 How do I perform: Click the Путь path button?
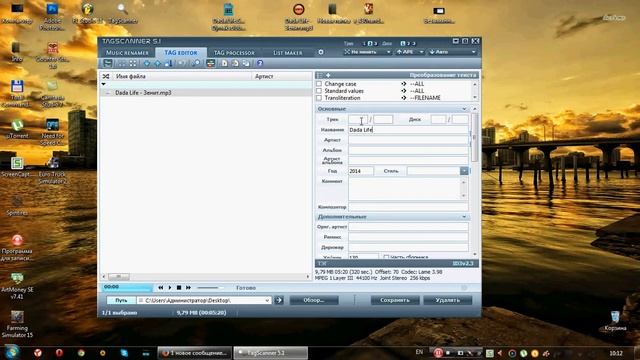pos(121,300)
